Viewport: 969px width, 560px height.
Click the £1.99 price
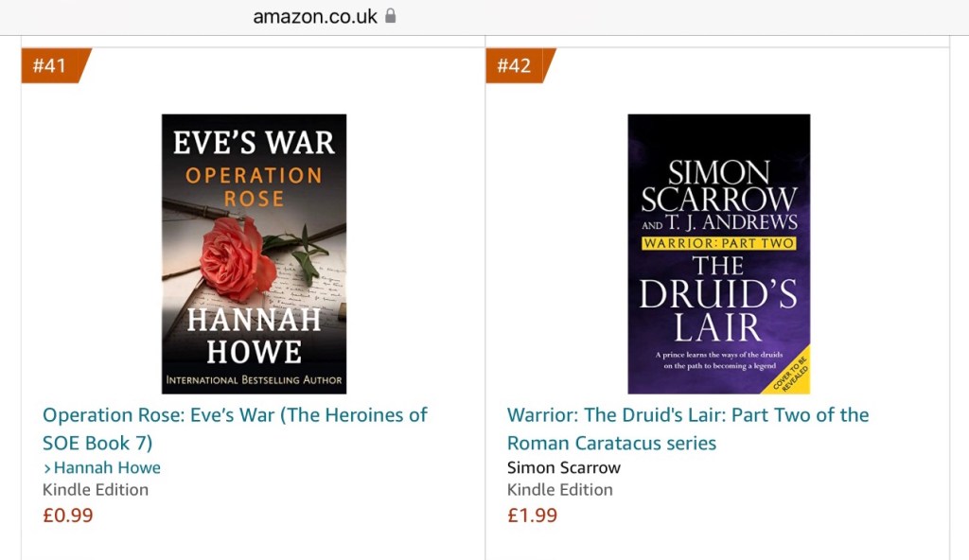[533, 516]
